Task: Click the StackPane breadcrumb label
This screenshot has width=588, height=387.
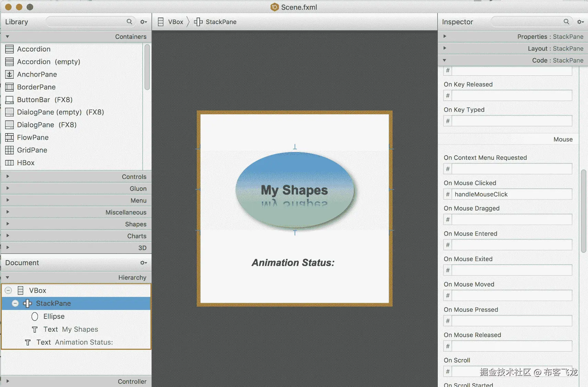Action: [221, 22]
